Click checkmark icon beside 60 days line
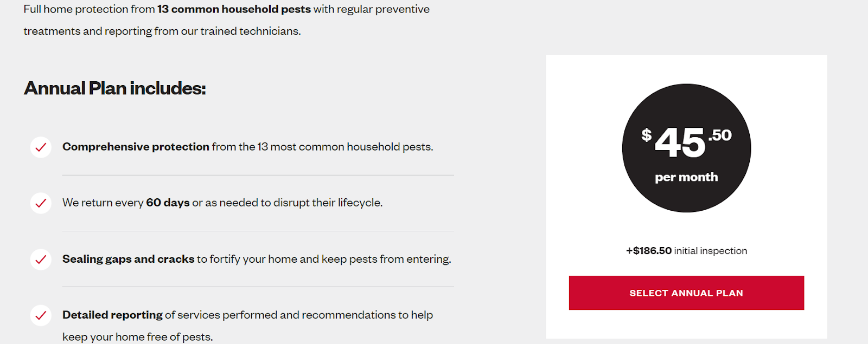 [41, 203]
